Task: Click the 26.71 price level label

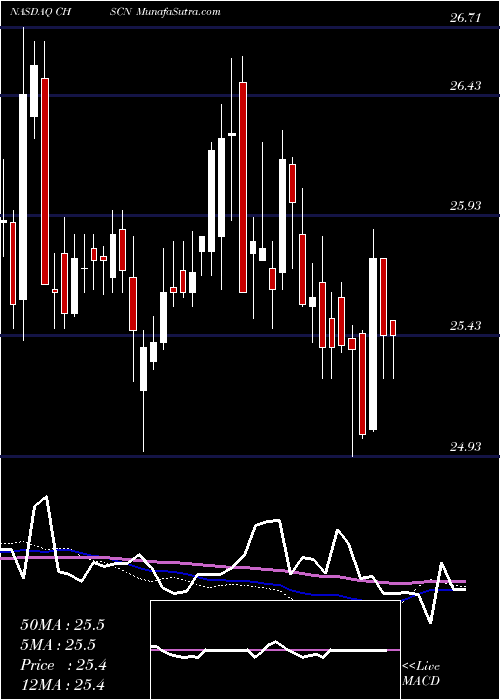Action: tap(466, 18)
